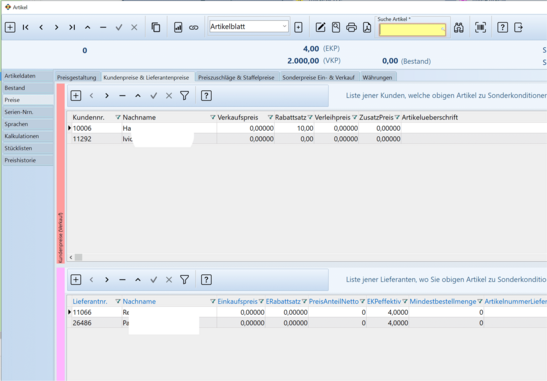Switch to Währungen tab
Screen dimensions: 547x381
point(377,77)
